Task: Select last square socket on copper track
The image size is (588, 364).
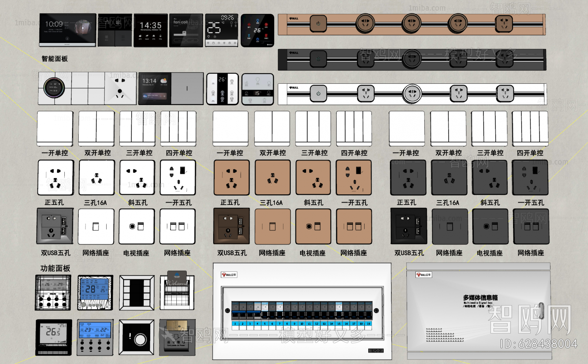Action: [504, 24]
